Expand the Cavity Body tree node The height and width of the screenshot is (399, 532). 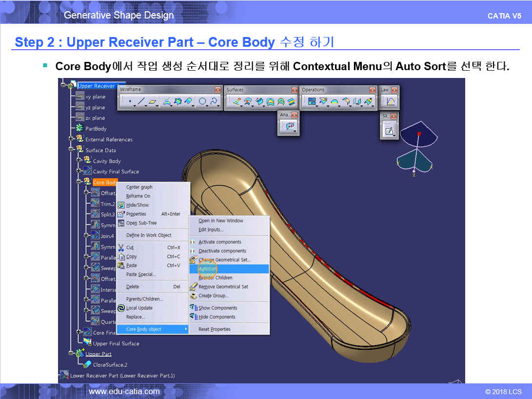[79, 161]
